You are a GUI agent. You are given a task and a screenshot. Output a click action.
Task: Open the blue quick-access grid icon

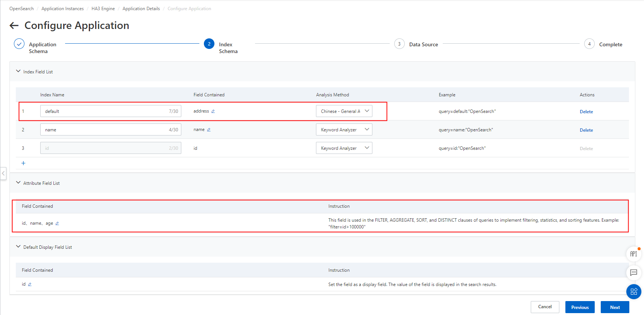point(633,292)
